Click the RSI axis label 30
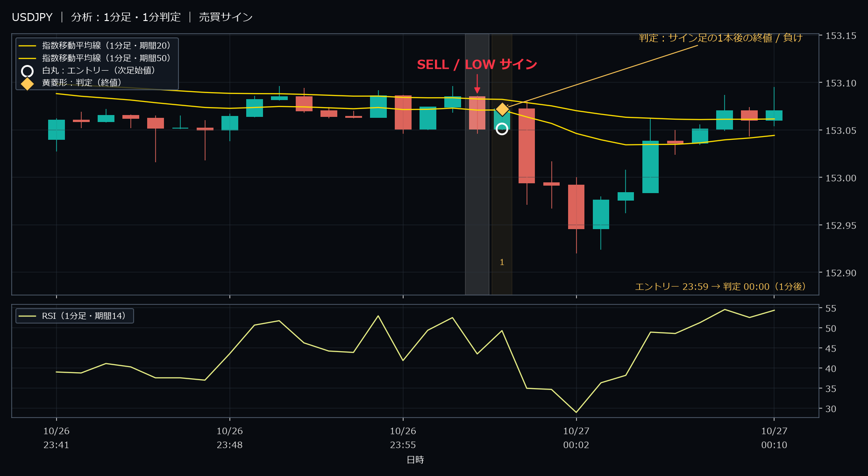Image resolution: width=868 pixels, height=476 pixels. [831, 409]
